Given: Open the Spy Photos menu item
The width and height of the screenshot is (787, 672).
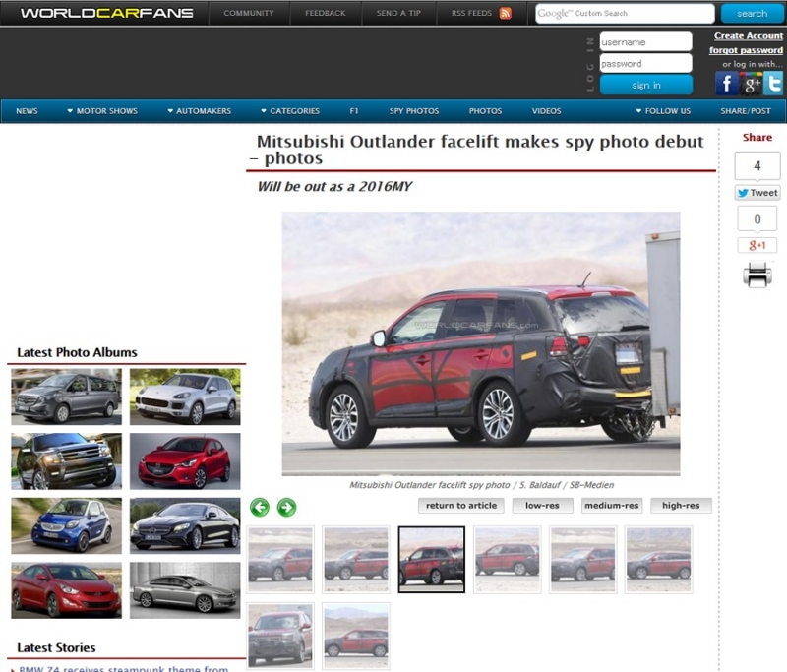Looking at the screenshot, I should point(414,111).
